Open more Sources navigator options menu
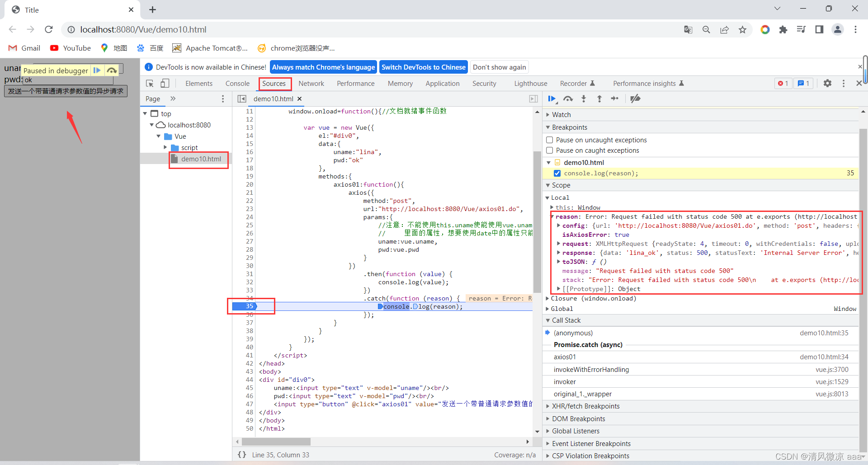The image size is (868, 465). tap(222, 99)
